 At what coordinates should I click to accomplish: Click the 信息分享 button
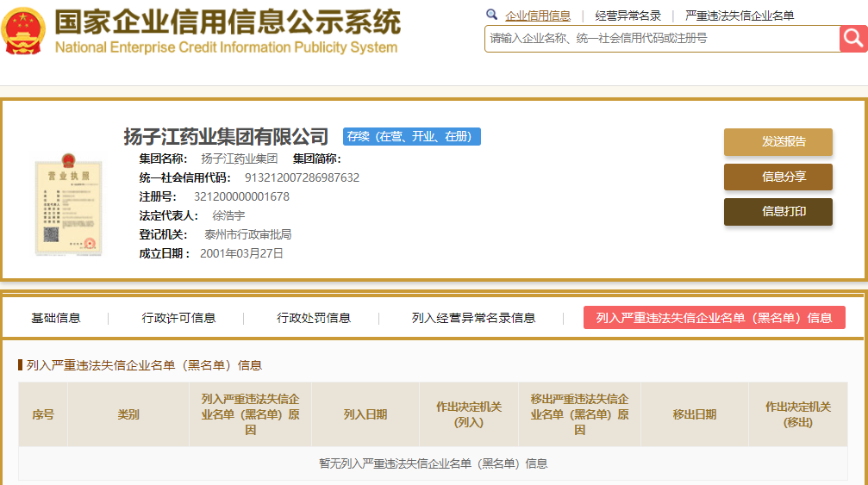[x=777, y=177]
